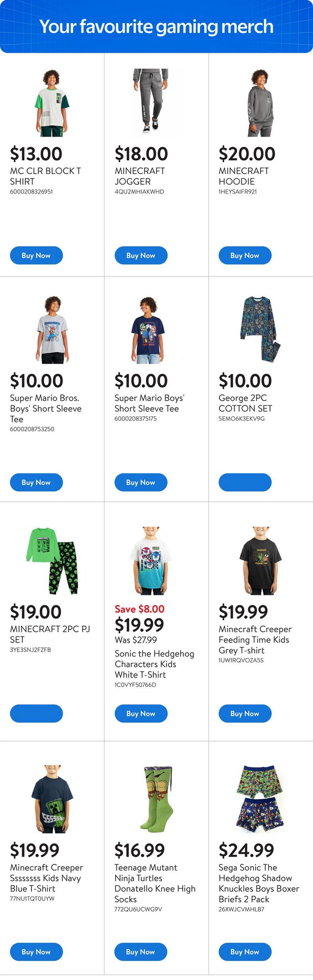
Task: Buy the Donatello Knee High Socks
Action: (x=141, y=952)
